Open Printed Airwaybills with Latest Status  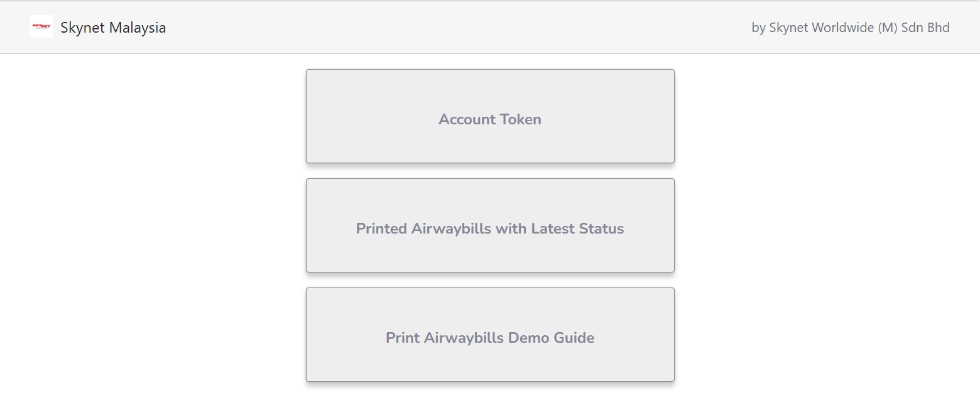click(x=490, y=225)
